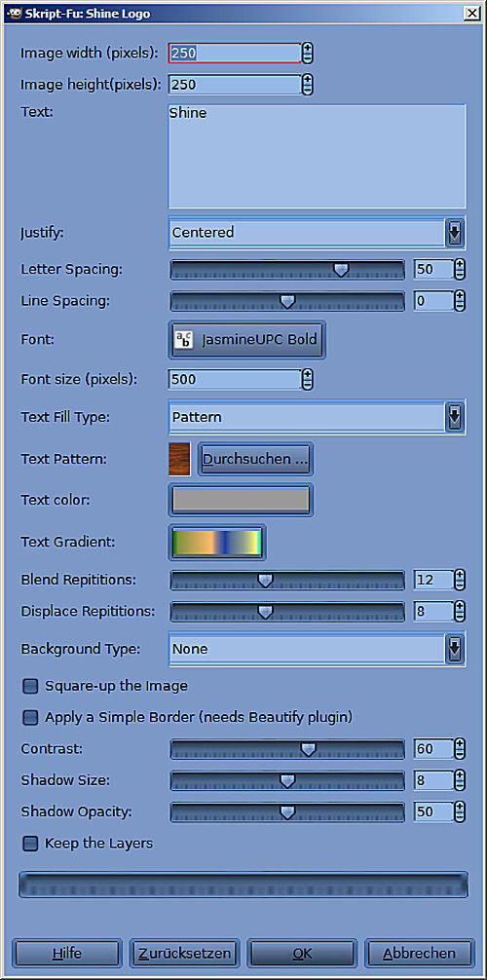Click the JasmineUPC Bold font icon button
Screen dimensions: 487x980
247,340
